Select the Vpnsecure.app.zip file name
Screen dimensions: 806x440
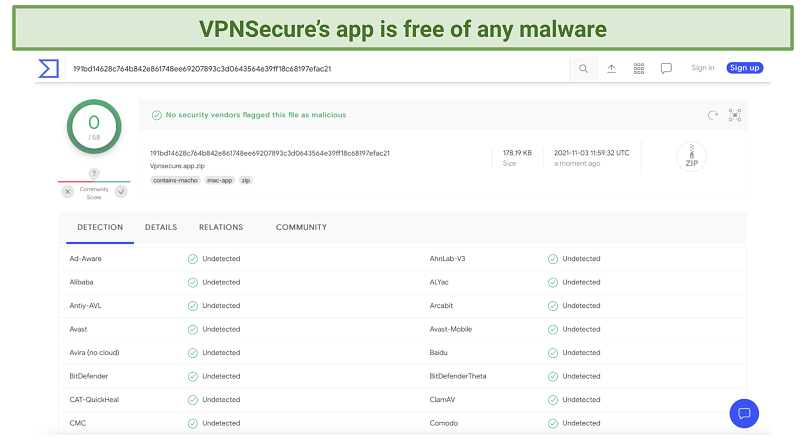[x=177, y=166]
